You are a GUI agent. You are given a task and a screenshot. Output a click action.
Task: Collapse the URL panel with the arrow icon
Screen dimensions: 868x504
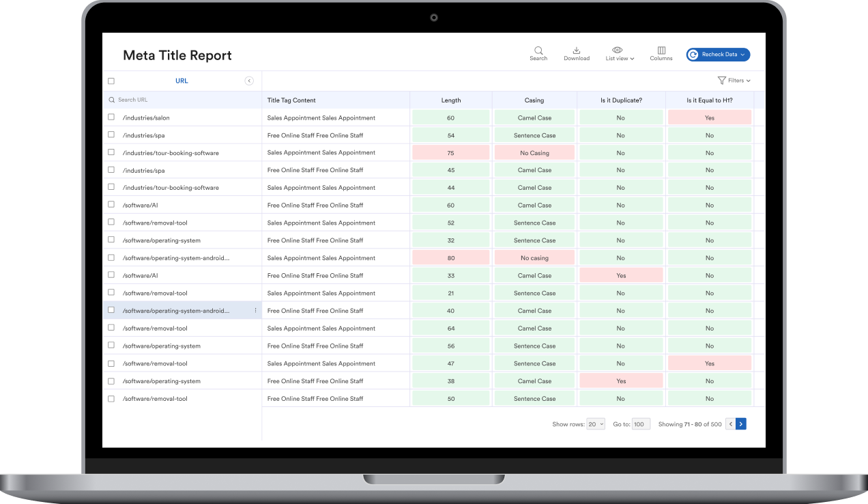click(249, 81)
